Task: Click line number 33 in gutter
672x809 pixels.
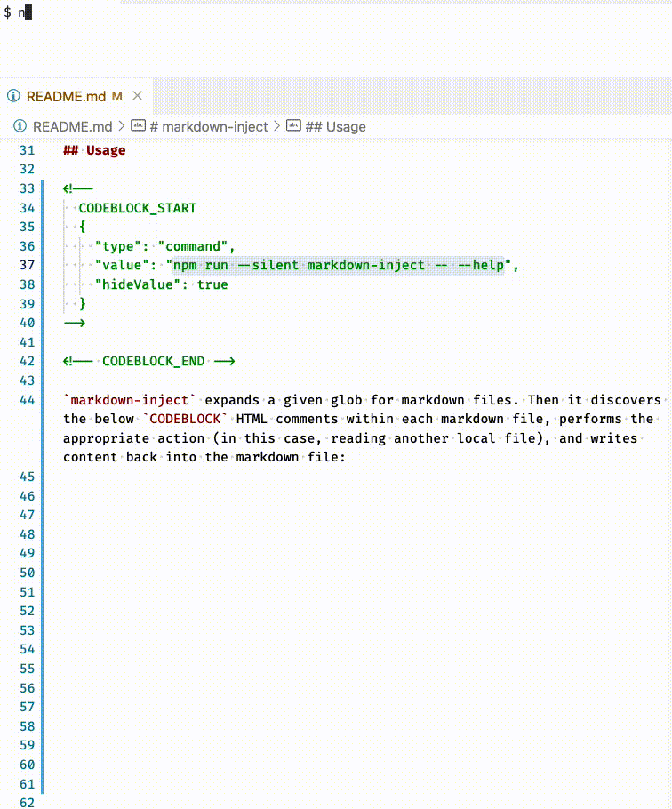Action: (28, 188)
